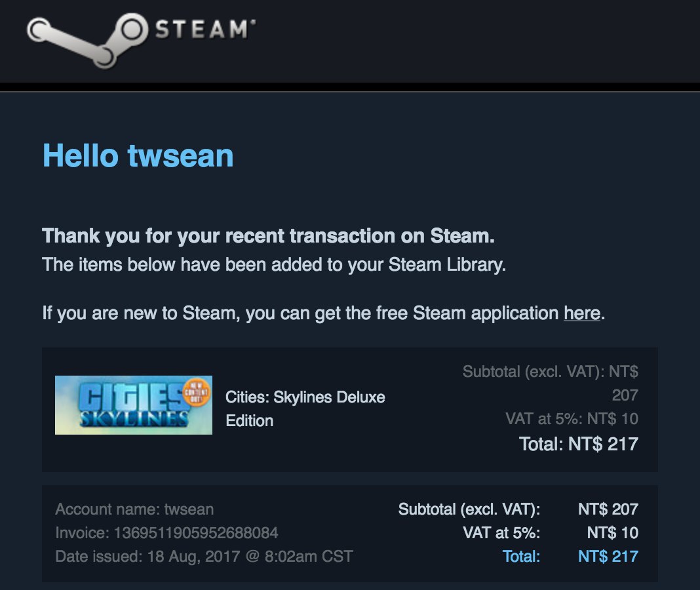
Task: Click the summary Subtotal (excl. VAT) label
Action: click(x=469, y=509)
